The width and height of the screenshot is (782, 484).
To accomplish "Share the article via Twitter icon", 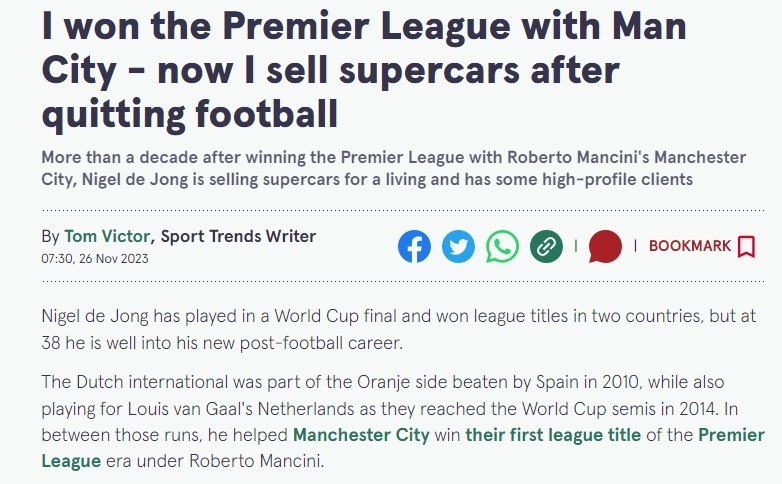I will point(458,246).
